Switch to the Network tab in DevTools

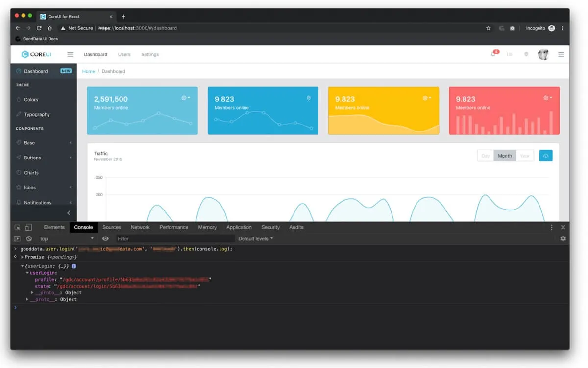pyautogui.click(x=140, y=227)
